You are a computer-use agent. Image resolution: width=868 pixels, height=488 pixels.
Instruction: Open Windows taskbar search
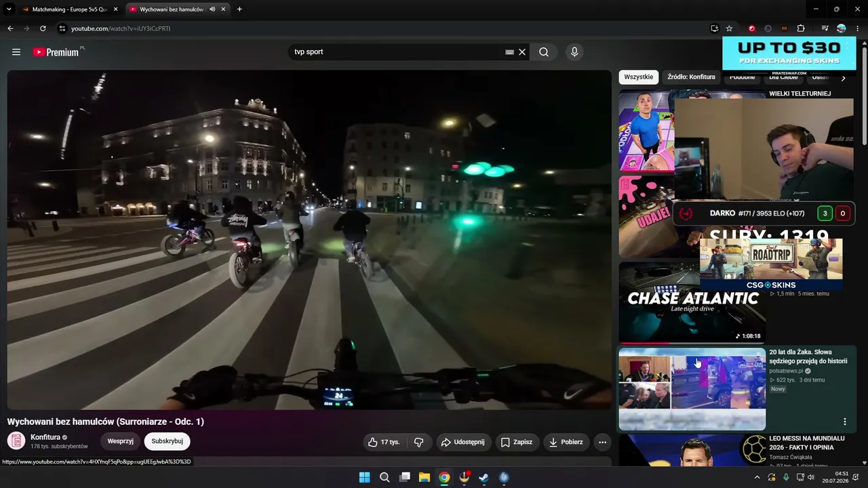[384, 477]
